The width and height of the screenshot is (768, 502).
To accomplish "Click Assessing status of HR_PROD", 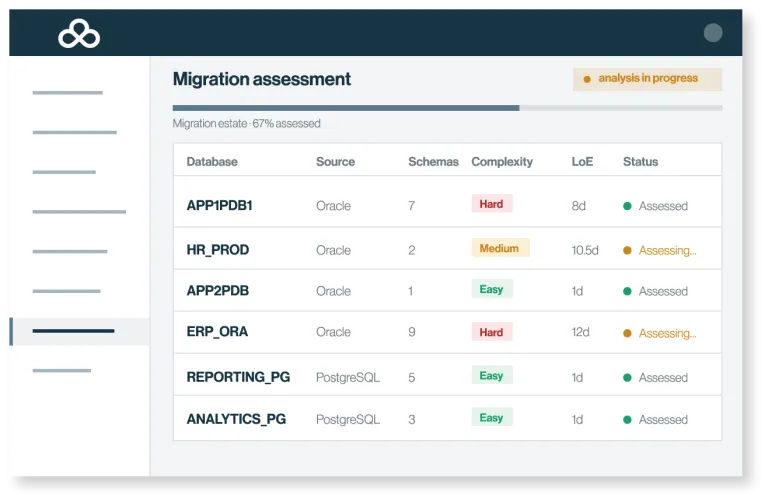I will 659,251.
